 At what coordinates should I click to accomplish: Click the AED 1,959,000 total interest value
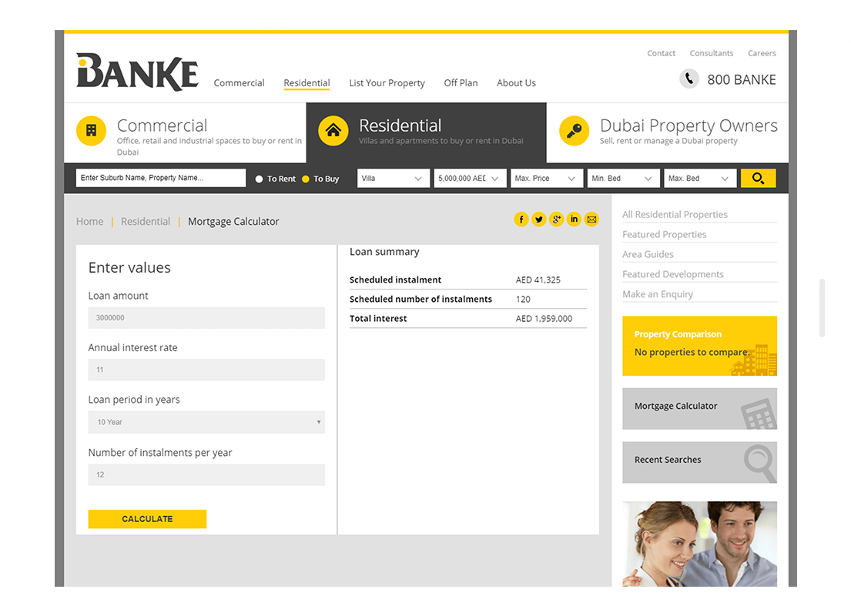(x=544, y=319)
